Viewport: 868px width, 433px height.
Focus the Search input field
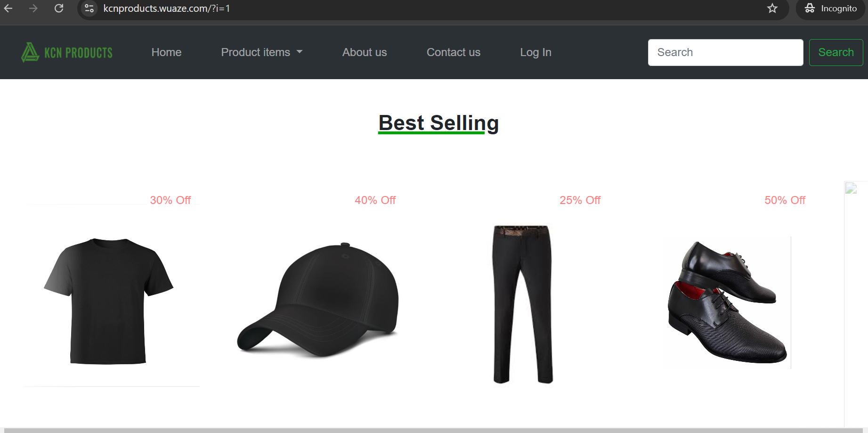click(725, 52)
